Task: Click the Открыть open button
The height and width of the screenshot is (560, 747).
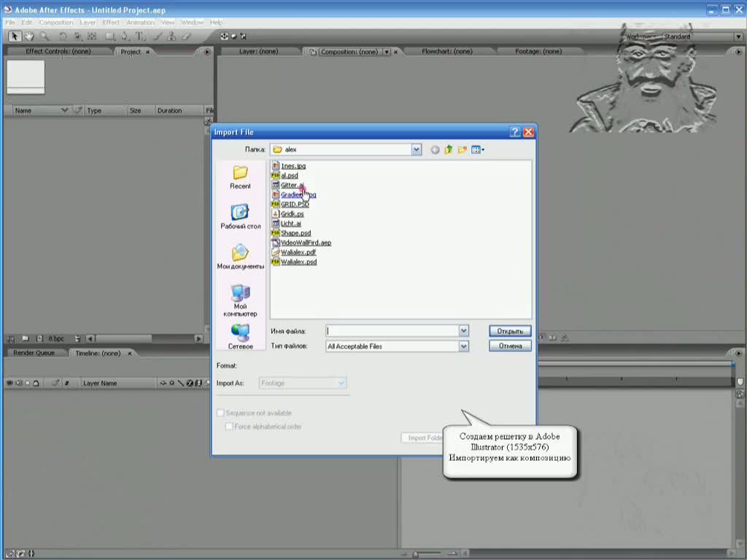Action: pyautogui.click(x=510, y=331)
